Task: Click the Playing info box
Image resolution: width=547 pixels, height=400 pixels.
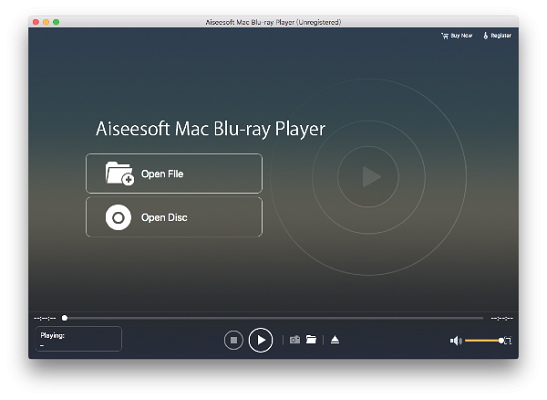Action: point(78,339)
